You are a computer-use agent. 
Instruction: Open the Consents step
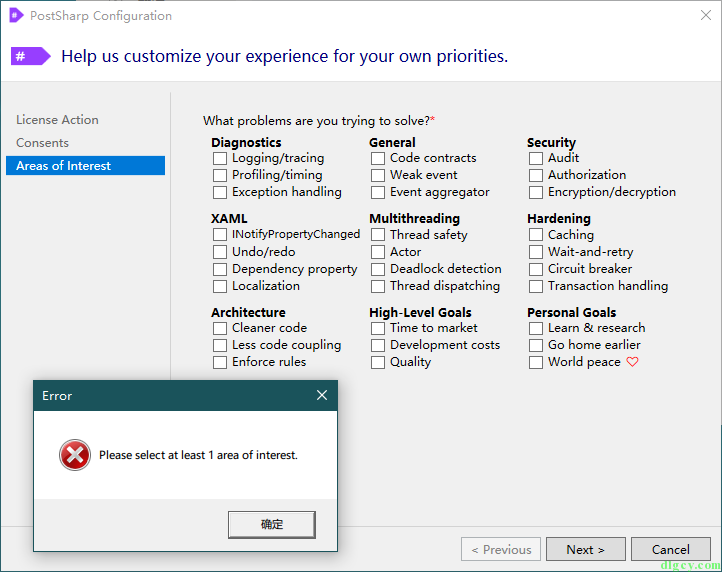42,143
